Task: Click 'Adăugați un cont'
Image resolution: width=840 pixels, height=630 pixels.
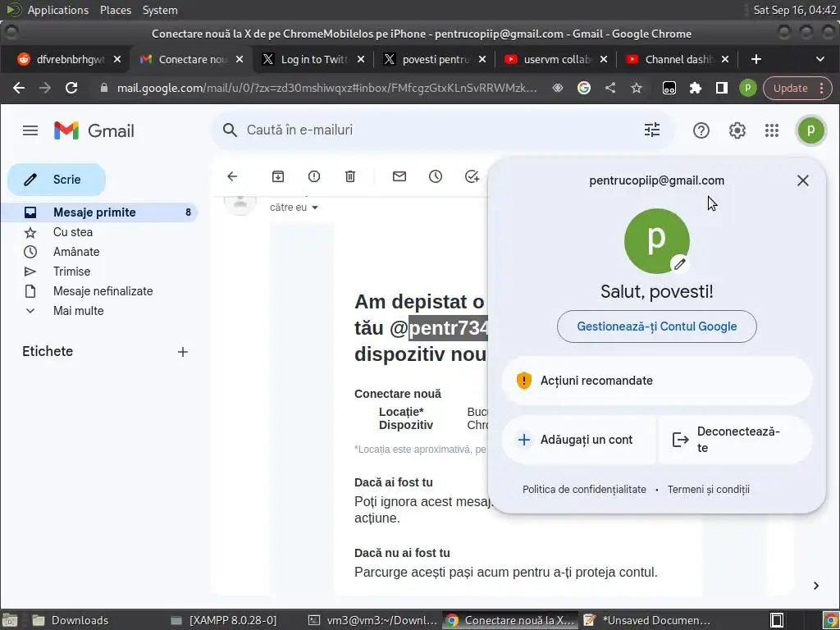Action: (x=579, y=440)
